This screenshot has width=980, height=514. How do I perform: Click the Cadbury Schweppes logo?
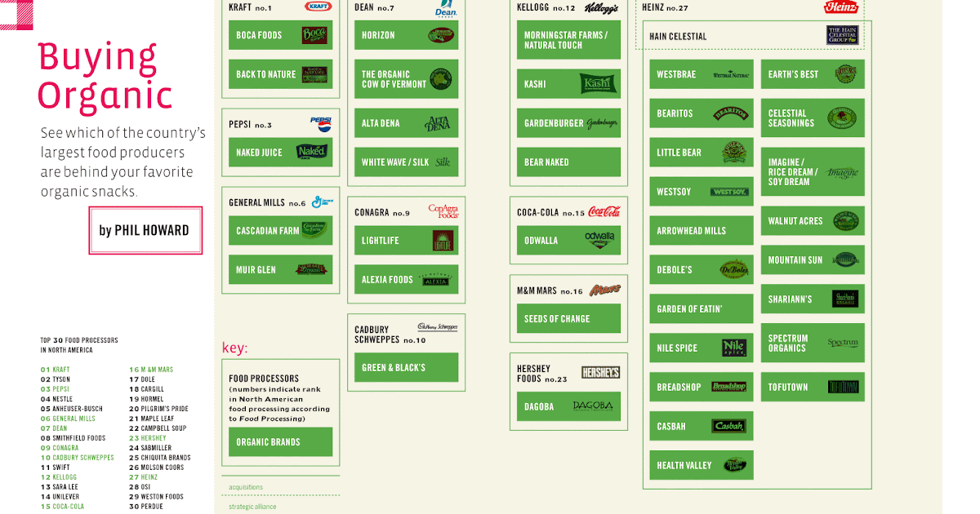click(x=438, y=326)
